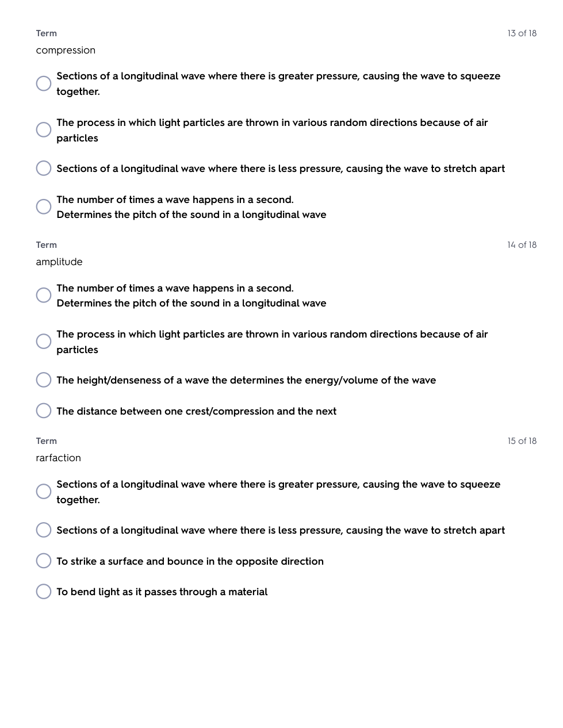Pick the less pressure option for compression

click(x=44, y=168)
